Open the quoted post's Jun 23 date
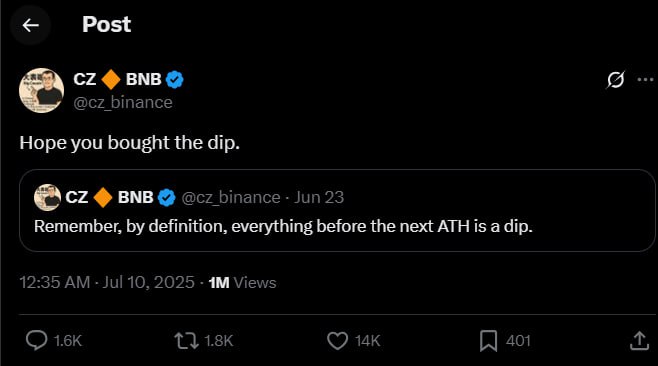 tap(319, 197)
